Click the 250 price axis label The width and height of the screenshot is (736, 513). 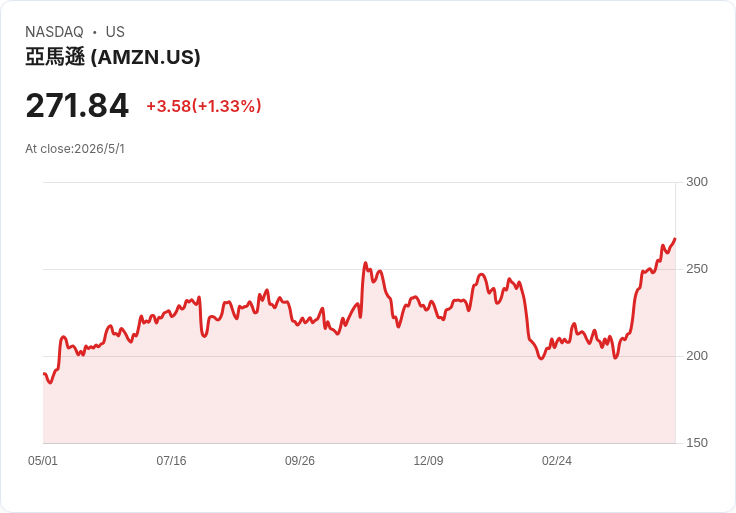point(697,269)
